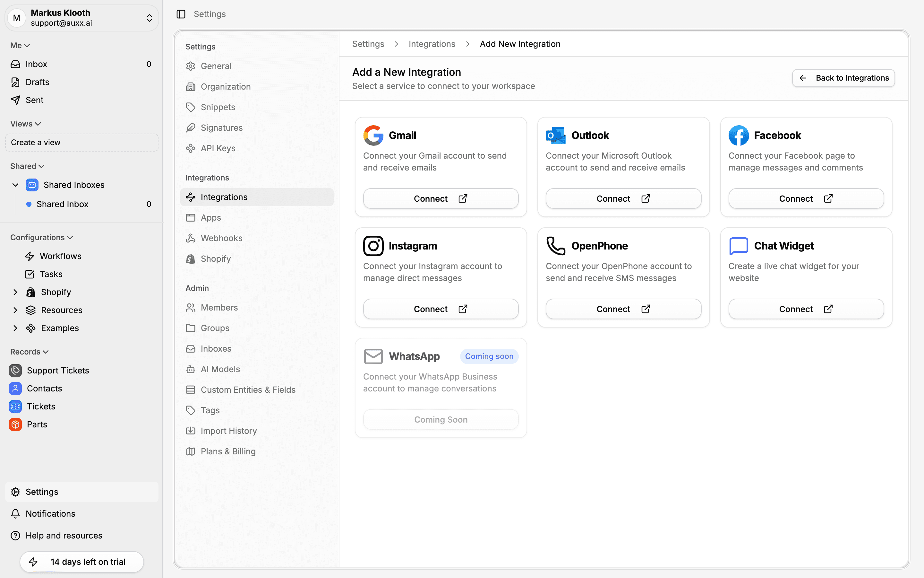
Task: Open Groups admin page
Action: pos(257,328)
